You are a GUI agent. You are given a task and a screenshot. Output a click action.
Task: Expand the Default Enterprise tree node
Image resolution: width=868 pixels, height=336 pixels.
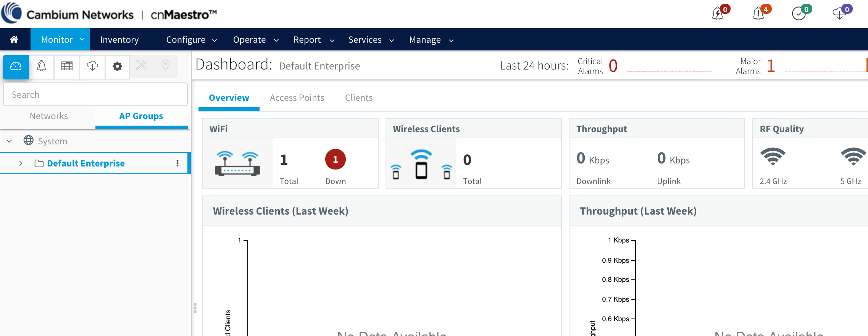pyautogui.click(x=21, y=163)
